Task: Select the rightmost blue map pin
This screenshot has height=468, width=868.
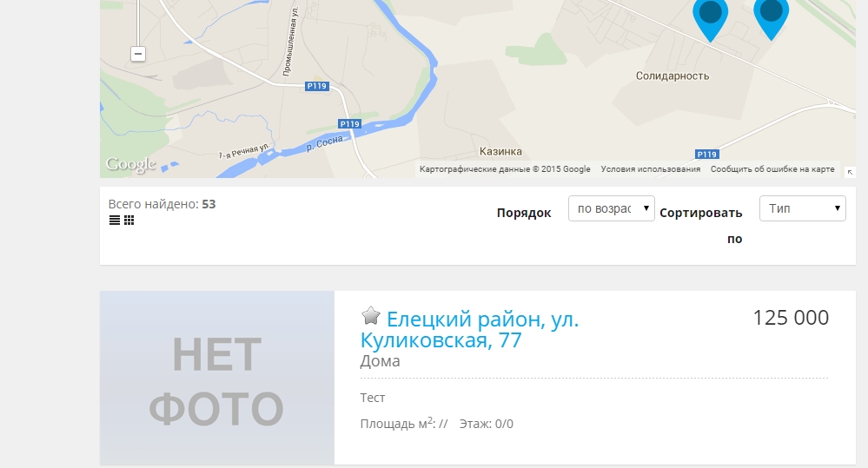Action: 772,18
